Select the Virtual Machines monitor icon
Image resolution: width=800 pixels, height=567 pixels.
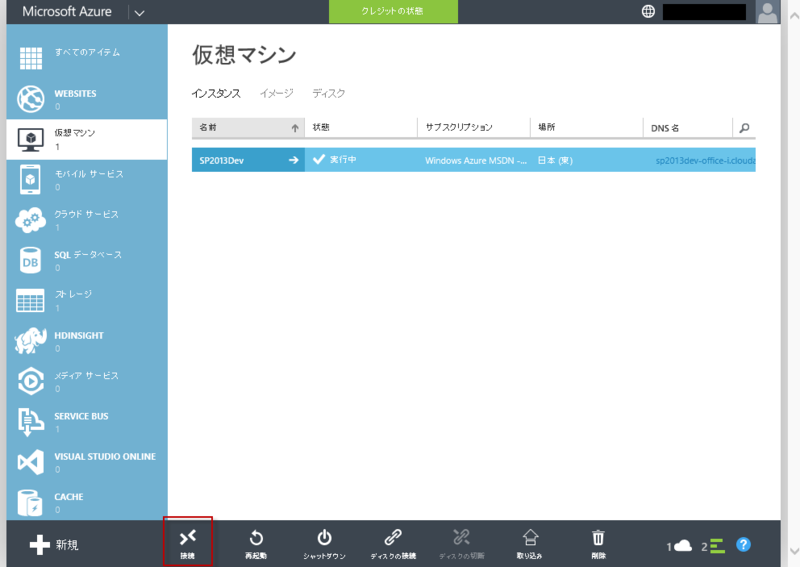point(31,139)
